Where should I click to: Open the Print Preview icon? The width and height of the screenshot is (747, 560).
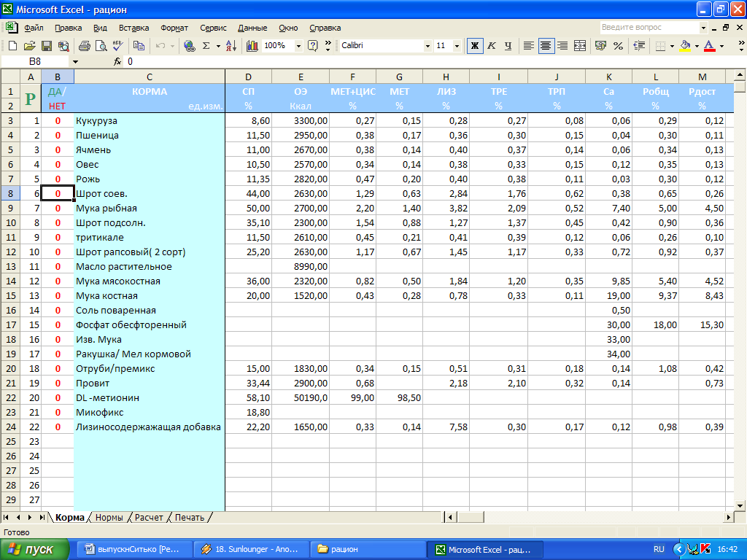coord(100,46)
